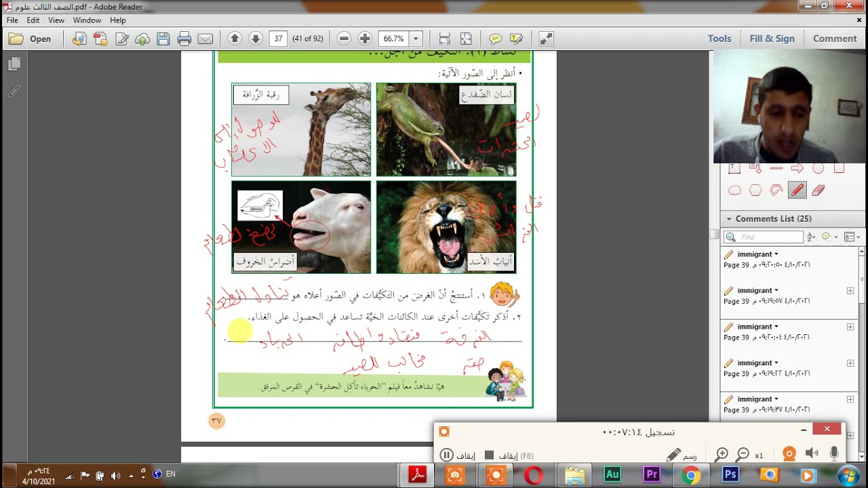This screenshot has width=868, height=488.
Task: Open Google Chrome from the taskbar
Action: 690,475
